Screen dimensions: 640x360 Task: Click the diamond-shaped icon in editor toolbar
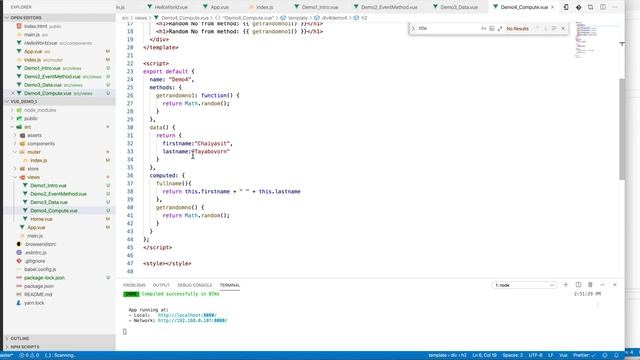[578, 7]
